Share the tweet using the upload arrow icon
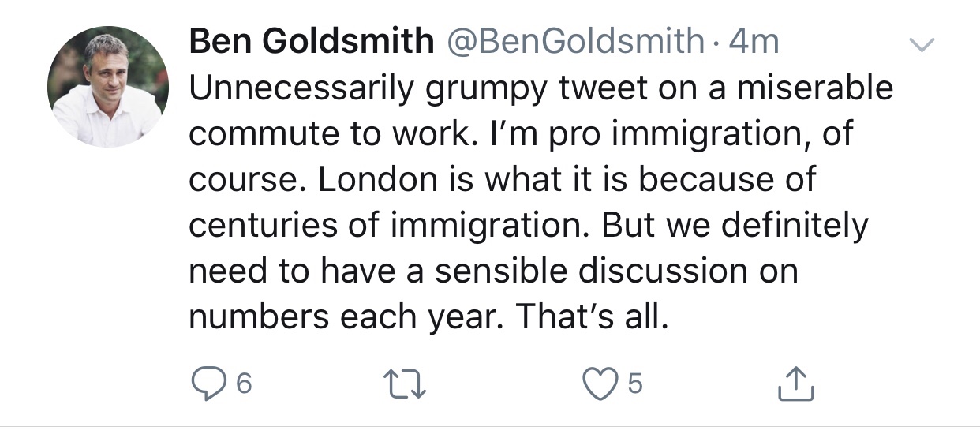This screenshot has width=980, height=438. pos(795,384)
